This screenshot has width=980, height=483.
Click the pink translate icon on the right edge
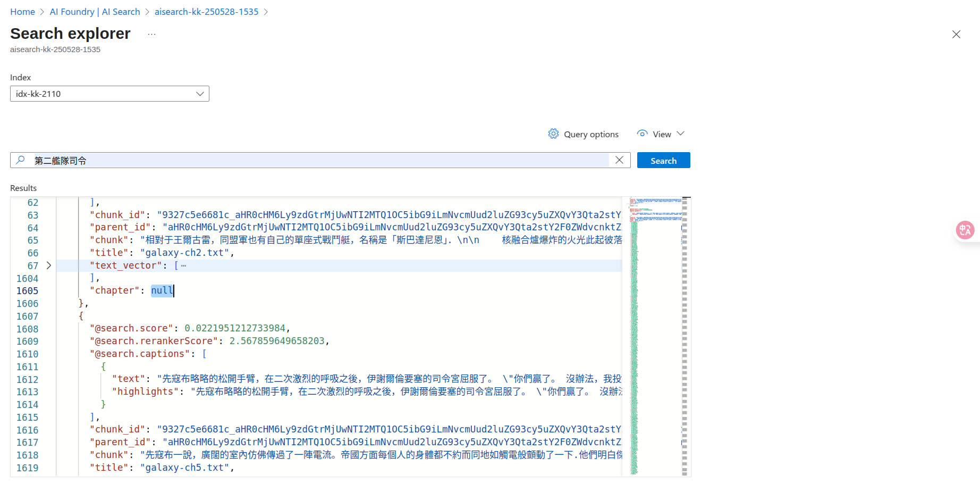pos(966,230)
